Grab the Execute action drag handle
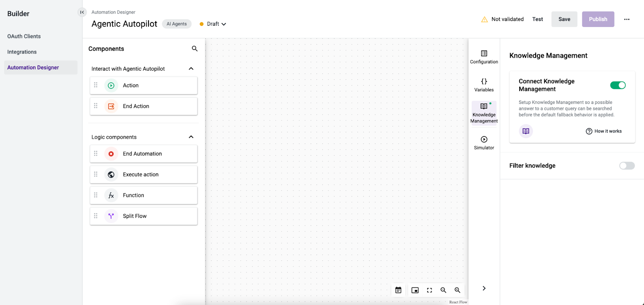The height and width of the screenshot is (305, 644). tap(96, 174)
